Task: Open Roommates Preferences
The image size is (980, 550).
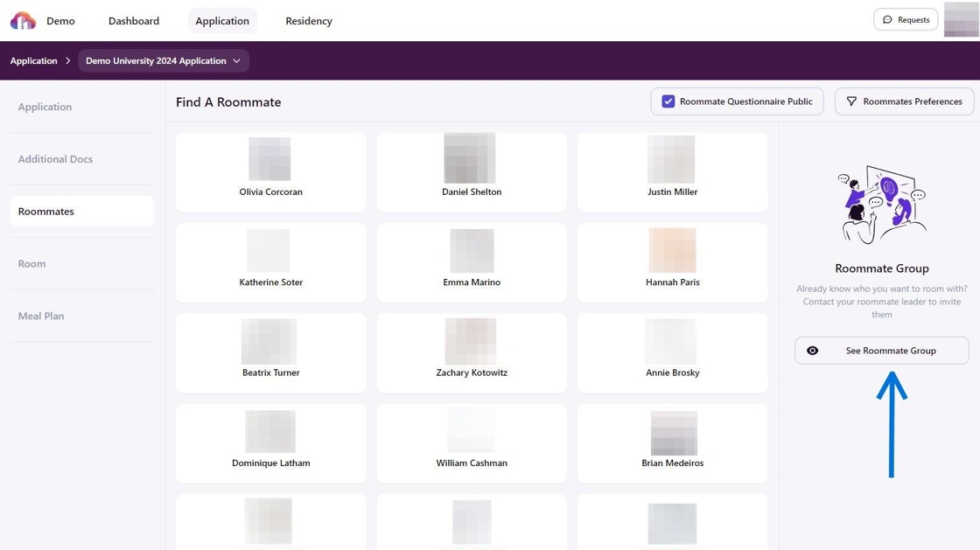Action: point(904,101)
